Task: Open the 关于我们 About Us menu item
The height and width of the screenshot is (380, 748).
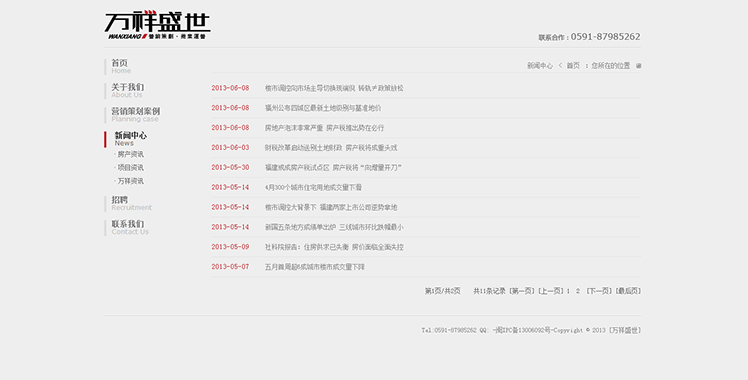Action: pyautogui.click(x=127, y=91)
